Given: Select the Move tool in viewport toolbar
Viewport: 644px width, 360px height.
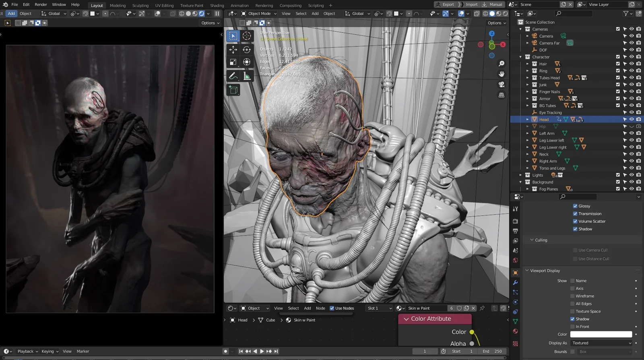Looking at the screenshot, I should pyautogui.click(x=233, y=50).
